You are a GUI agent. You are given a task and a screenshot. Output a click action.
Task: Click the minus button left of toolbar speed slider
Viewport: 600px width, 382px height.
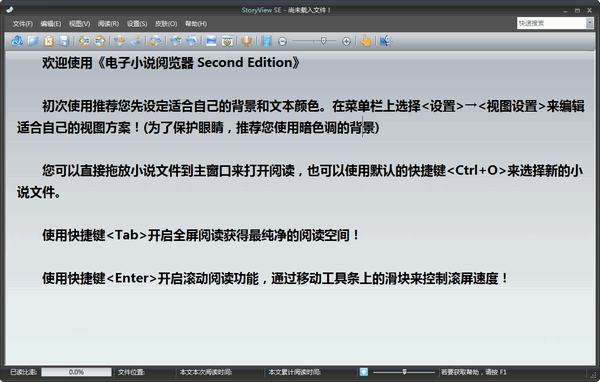pyautogui.click(x=282, y=41)
